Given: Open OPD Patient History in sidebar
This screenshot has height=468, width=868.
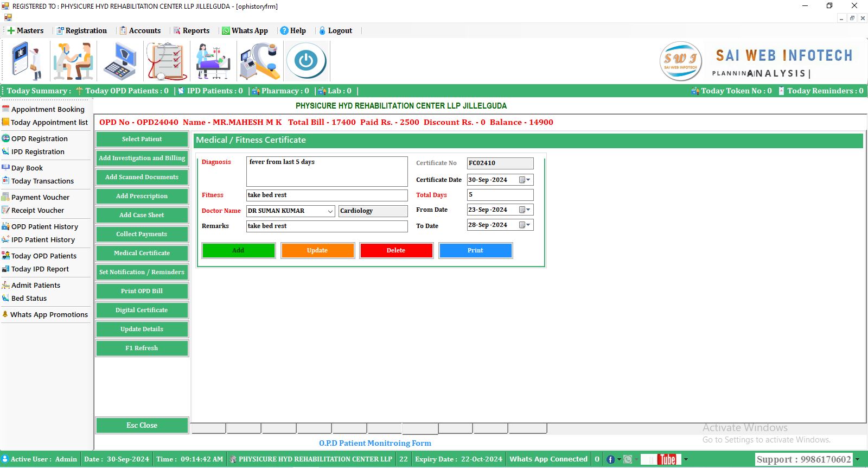Looking at the screenshot, I should [44, 226].
